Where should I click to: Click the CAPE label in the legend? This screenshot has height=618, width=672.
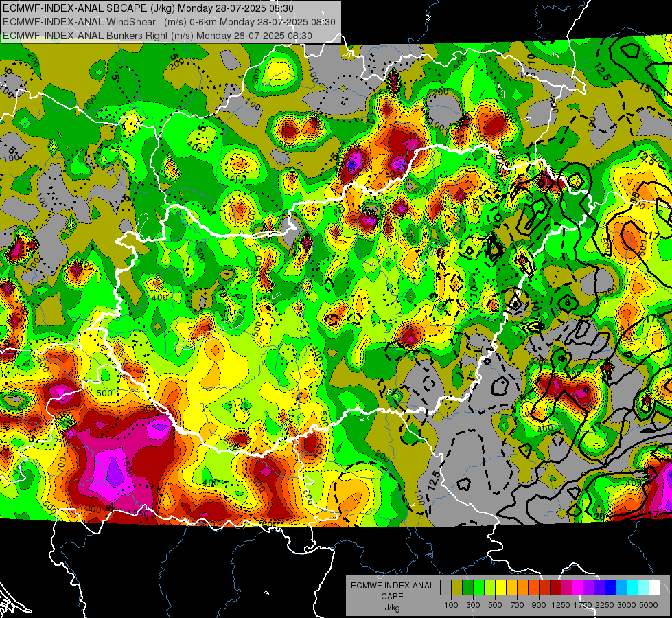pos(392,597)
